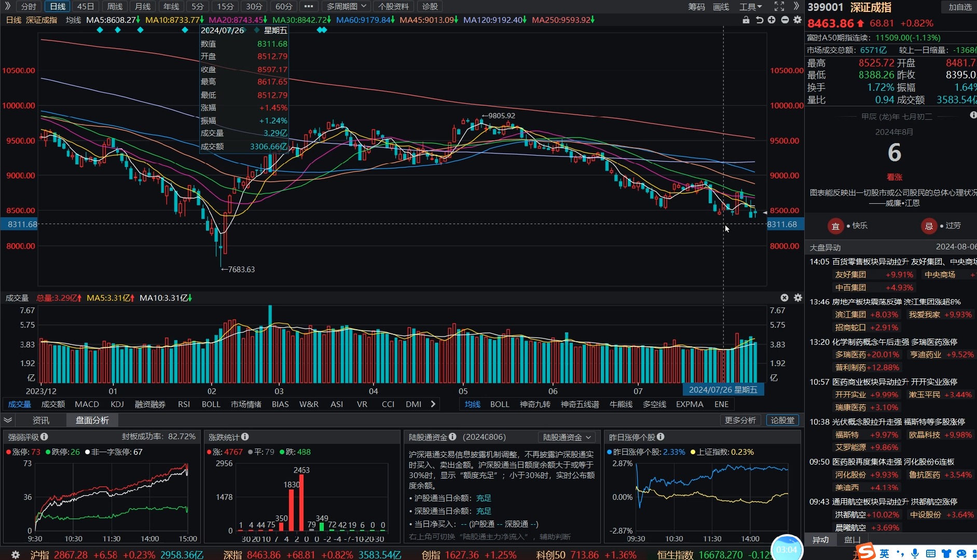977x560 pixels.
Task: Click info icon next to 涨跌统计
Action: (245, 437)
